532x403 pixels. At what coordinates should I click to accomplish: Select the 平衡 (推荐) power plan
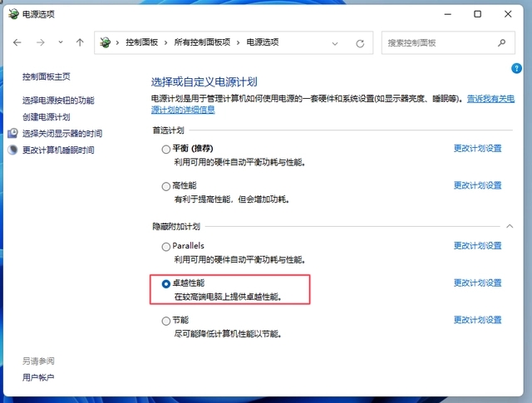[x=166, y=150]
